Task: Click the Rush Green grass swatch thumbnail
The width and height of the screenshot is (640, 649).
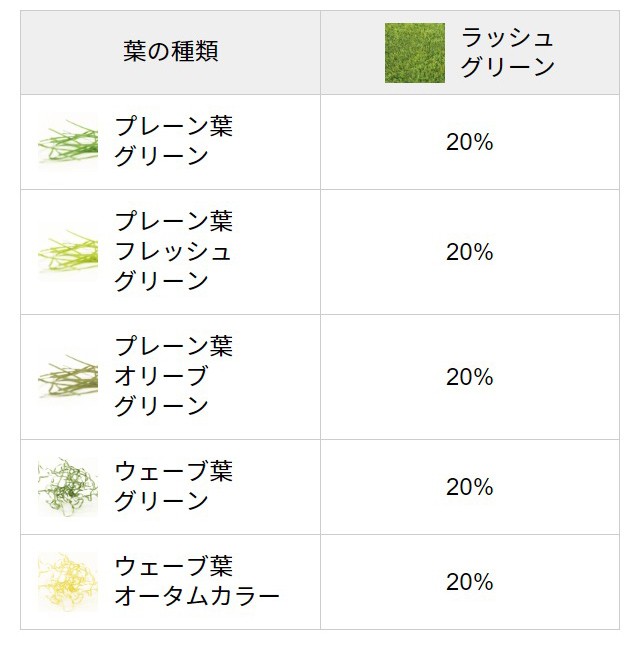Action: tap(414, 53)
